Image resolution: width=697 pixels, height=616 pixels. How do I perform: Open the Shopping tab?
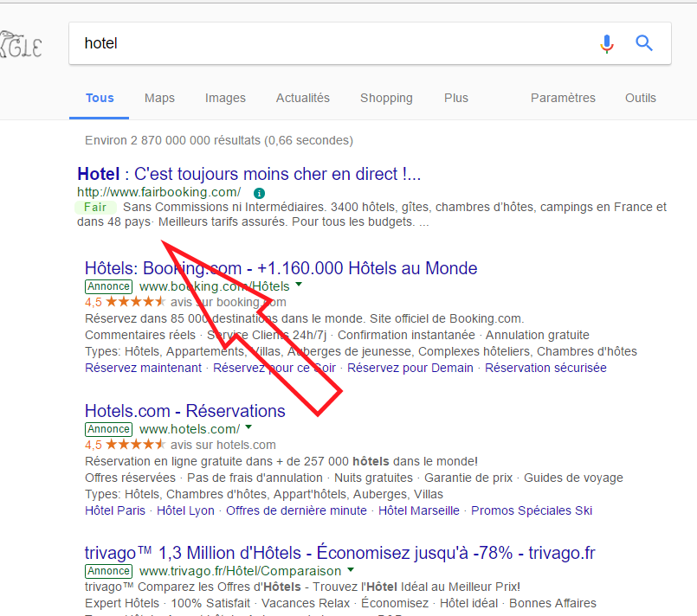(x=386, y=98)
